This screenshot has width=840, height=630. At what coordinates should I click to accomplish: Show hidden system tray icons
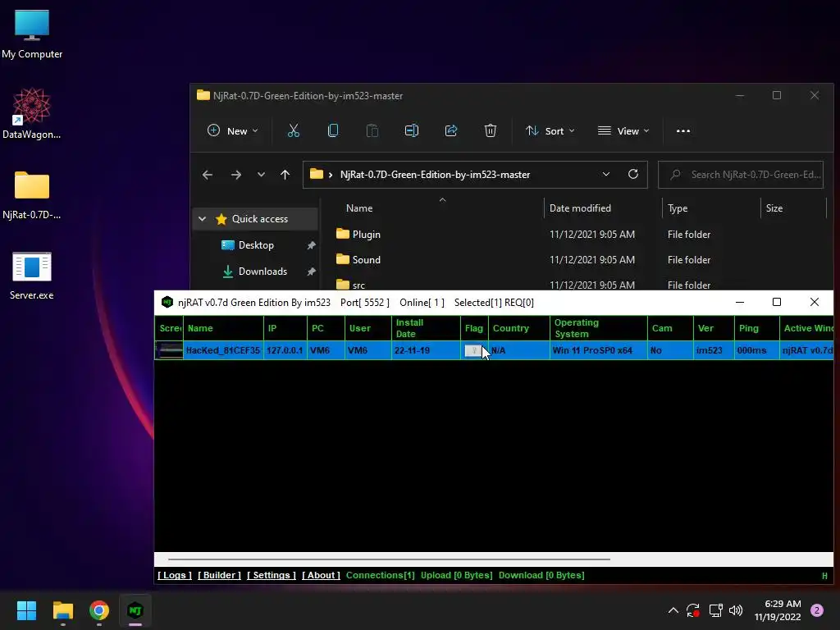(x=673, y=610)
